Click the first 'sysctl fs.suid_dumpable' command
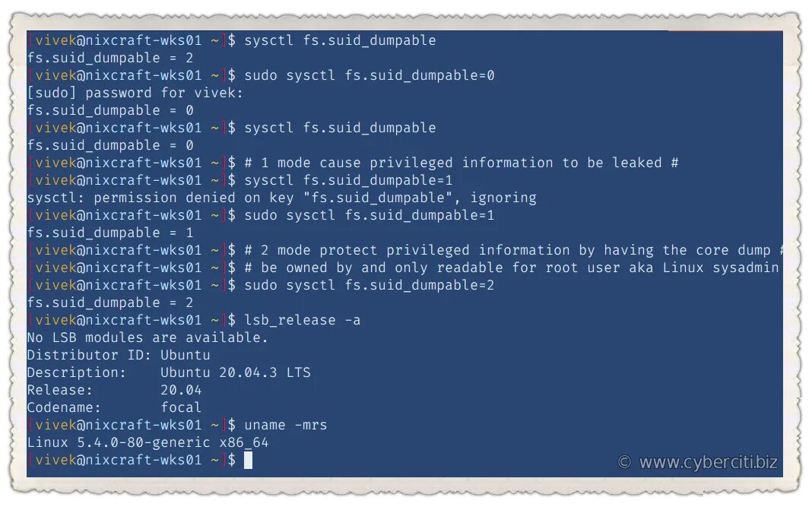 tap(340, 40)
